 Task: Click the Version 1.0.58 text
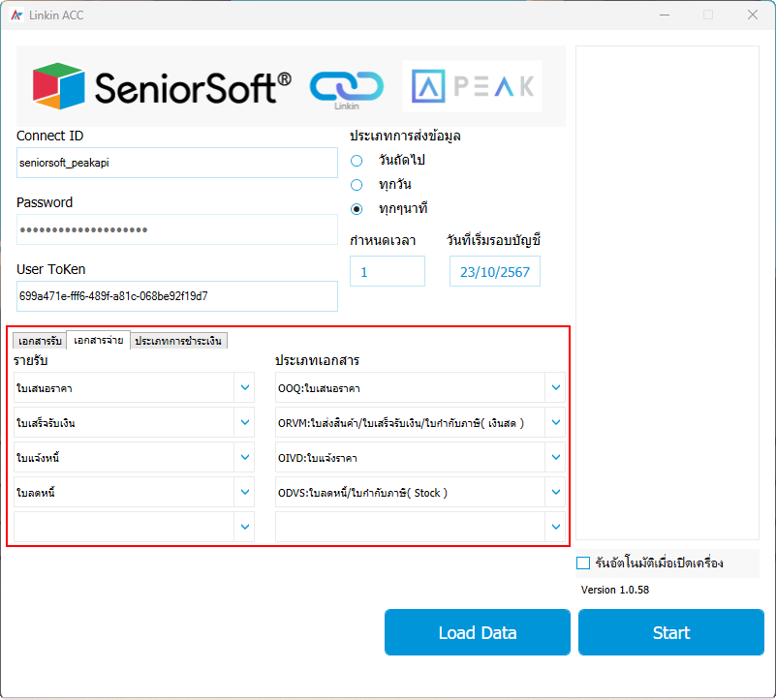[614, 590]
